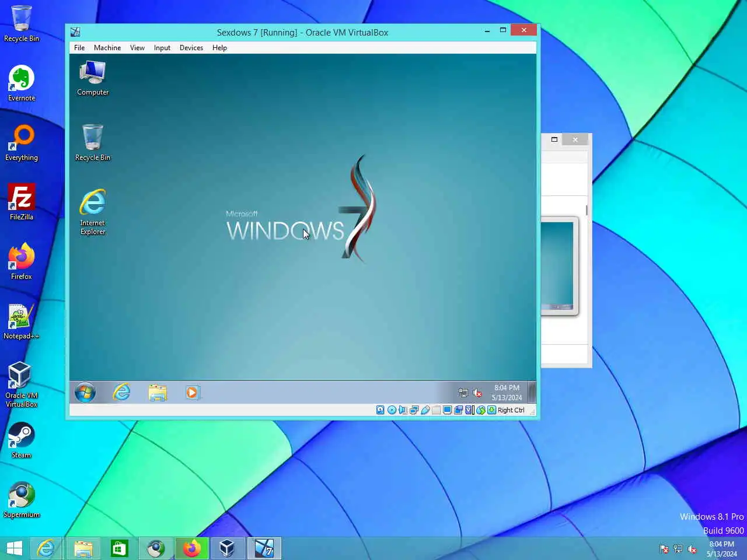747x560 pixels.
Task: Open Windows Explorer in guest taskbar
Action: click(158, 393)
